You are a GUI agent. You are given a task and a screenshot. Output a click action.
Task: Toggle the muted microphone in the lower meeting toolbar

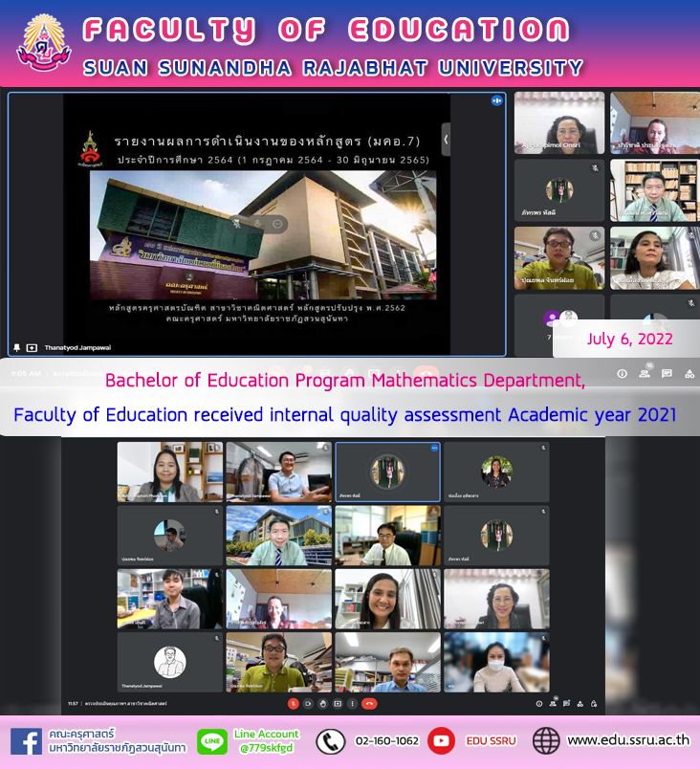point(294,703)
